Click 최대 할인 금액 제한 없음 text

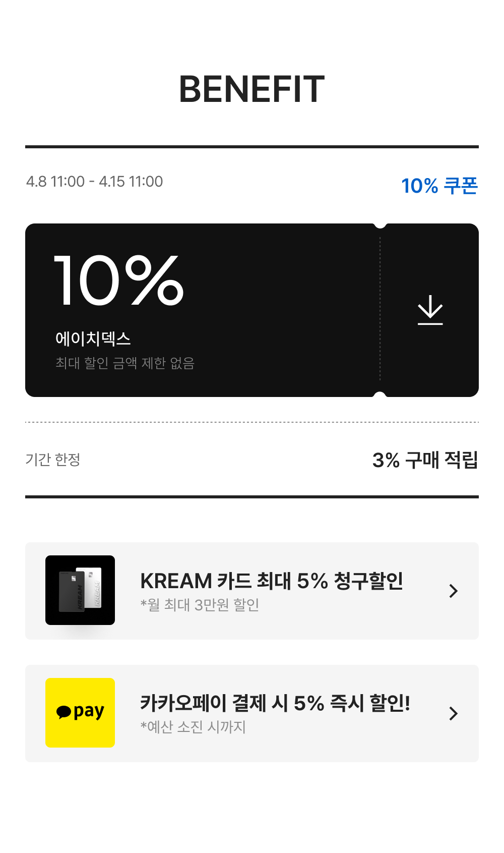tap(124, 363)
